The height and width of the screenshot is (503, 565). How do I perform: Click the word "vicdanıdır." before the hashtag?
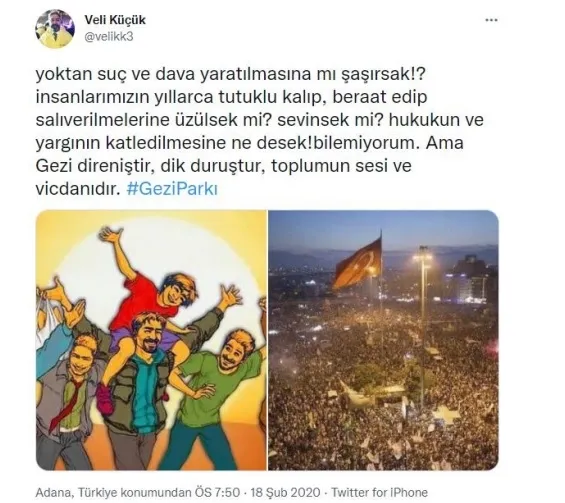[77, 189]
